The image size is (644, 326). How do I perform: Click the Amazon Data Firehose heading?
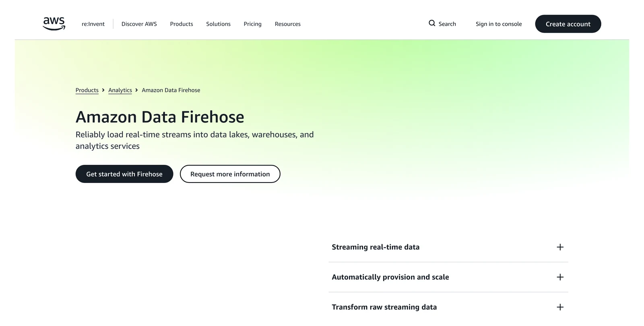coord(160,117)
